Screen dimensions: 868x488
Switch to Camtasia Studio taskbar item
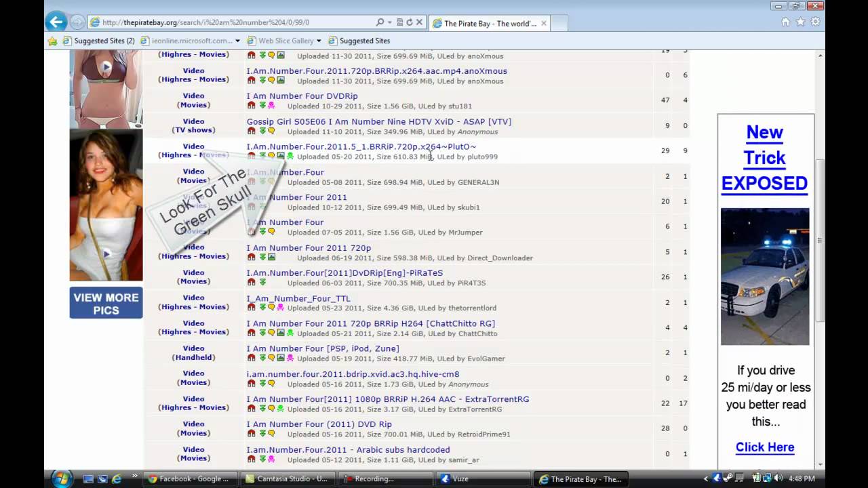click(288, 479)
